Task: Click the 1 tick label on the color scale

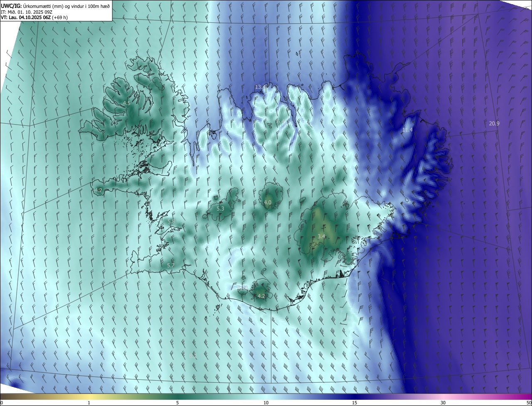Action: 89,403
